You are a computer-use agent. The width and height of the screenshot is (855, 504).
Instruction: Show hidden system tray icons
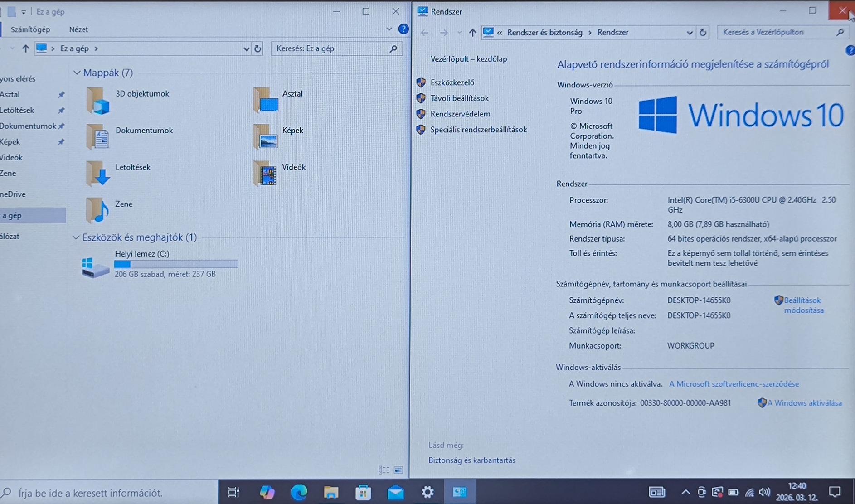point(685,492)
